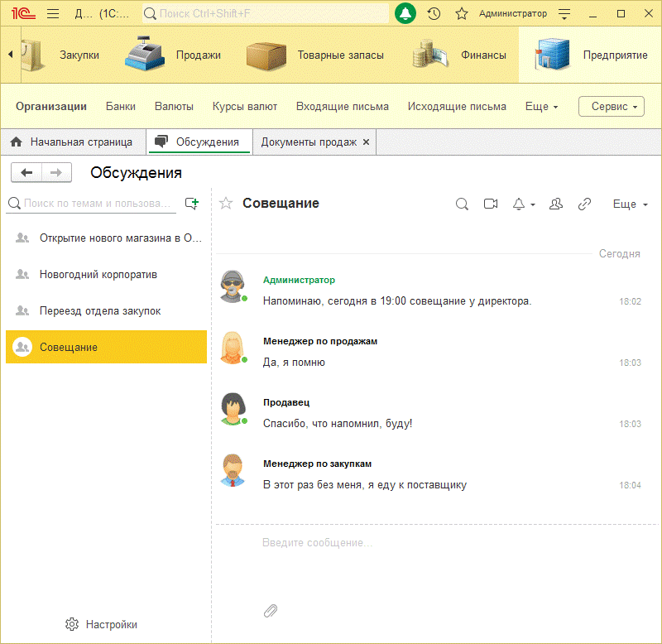
Task: Open the Курсы валют link
Action: (x=245, y=106)
